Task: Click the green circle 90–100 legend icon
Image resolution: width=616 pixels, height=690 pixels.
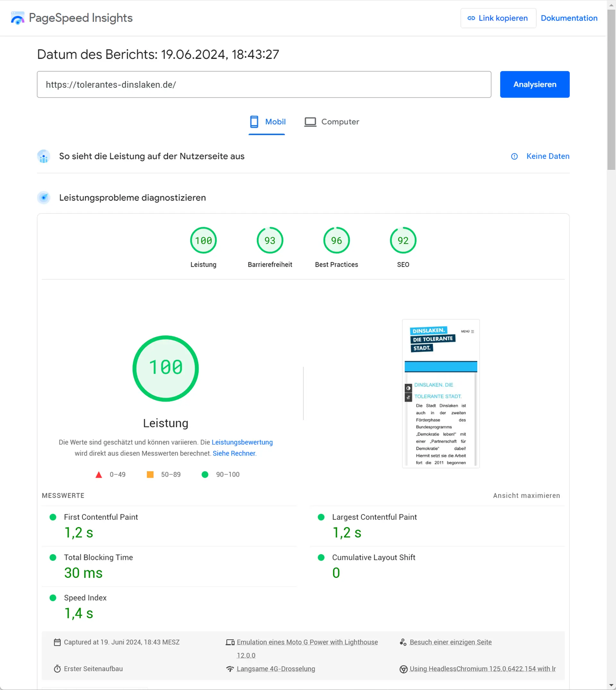Action: click(x=205, y=475)
